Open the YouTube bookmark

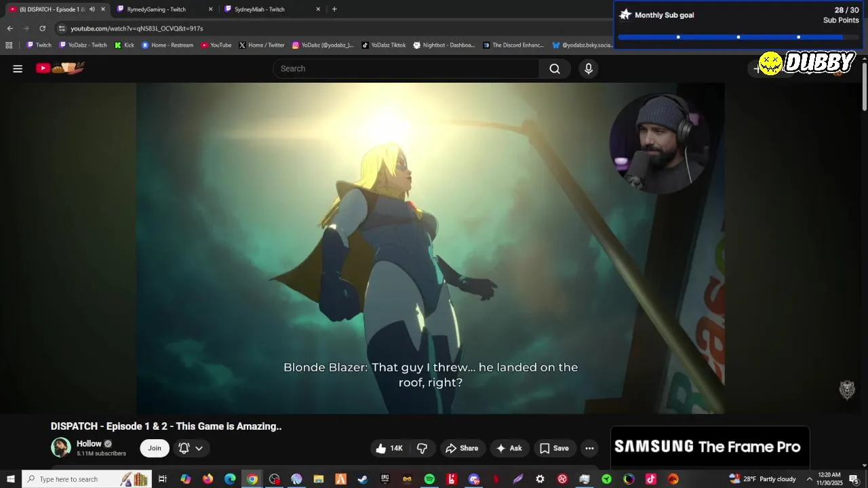coord(216,45)
